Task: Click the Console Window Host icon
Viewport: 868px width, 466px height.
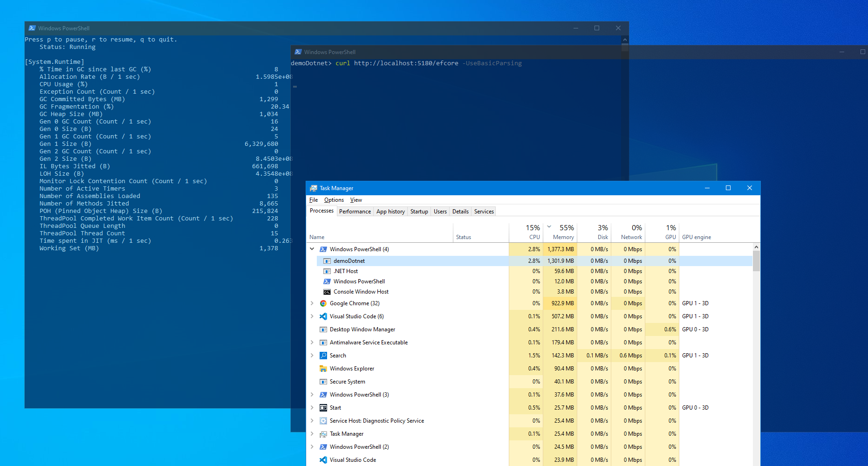Action: coord(327,292)
